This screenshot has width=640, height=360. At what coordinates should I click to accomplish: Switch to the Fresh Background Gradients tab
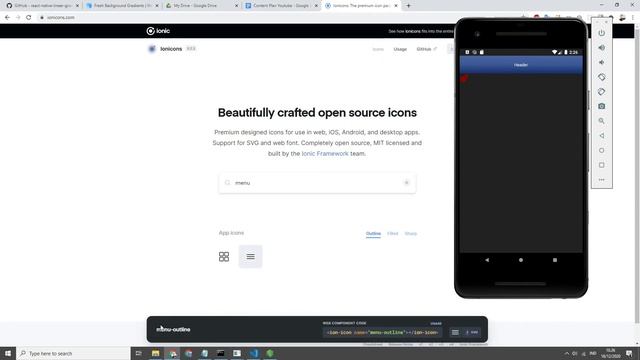pos(122,6)
